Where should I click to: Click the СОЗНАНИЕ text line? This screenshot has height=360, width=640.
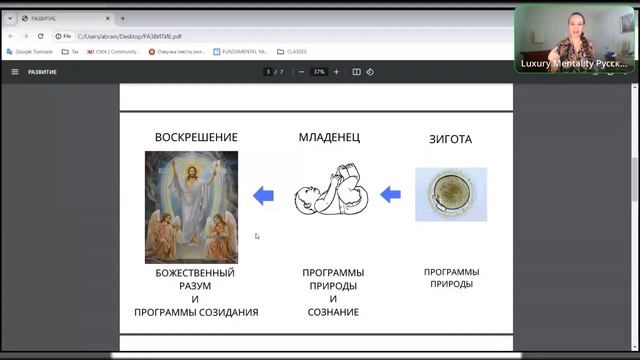click(x=333, y=312)
